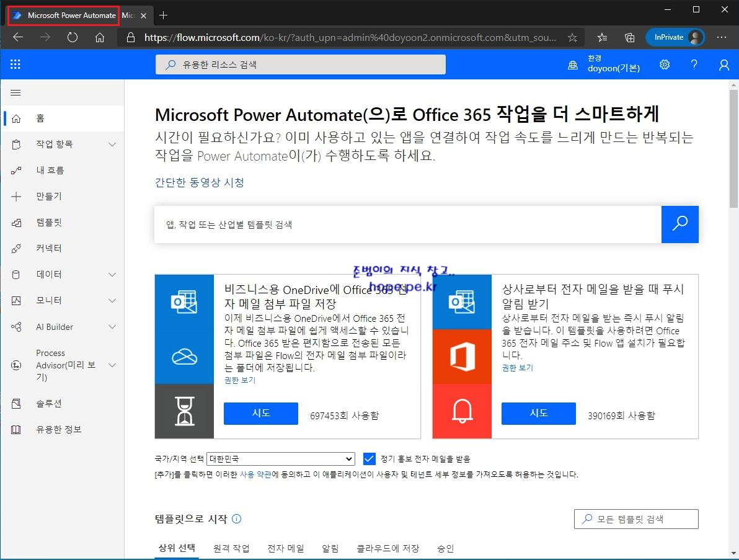
Task: Open the settings gear icon
Action: (665, 64)
